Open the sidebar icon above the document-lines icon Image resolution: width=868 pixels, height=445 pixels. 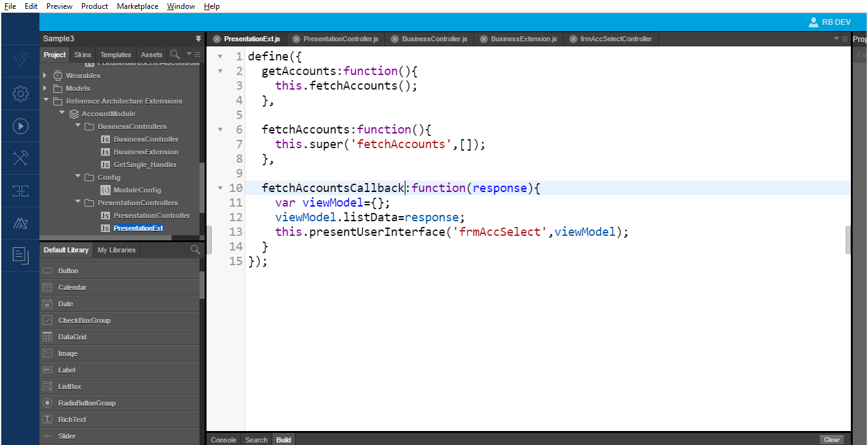(x=20, y=223)
